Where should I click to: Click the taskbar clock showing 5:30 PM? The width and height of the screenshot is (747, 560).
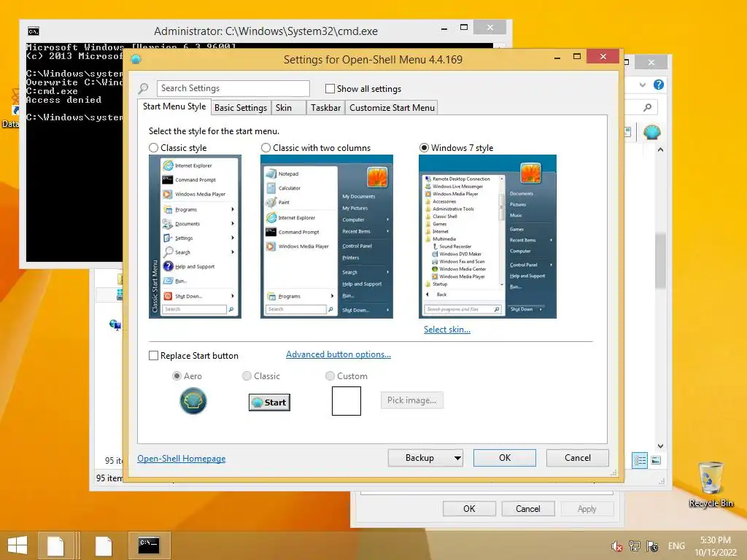pyautogui.click(x=716, y=546)
